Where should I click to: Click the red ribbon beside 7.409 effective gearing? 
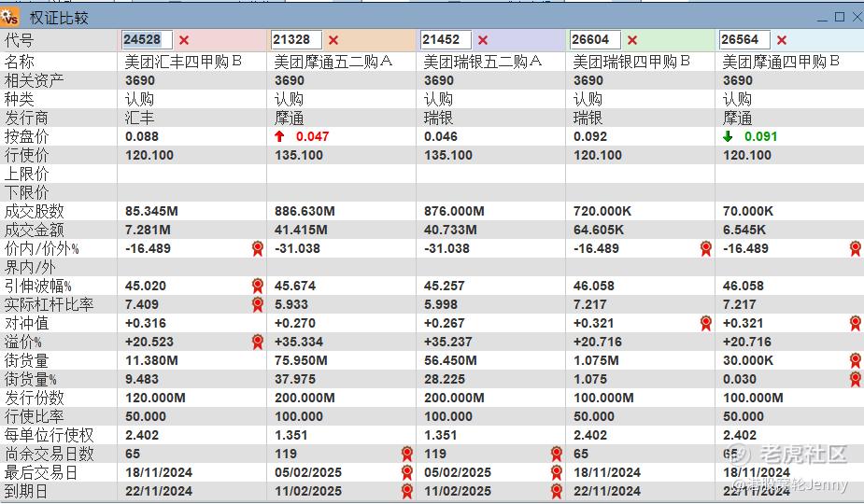[257, 304]
